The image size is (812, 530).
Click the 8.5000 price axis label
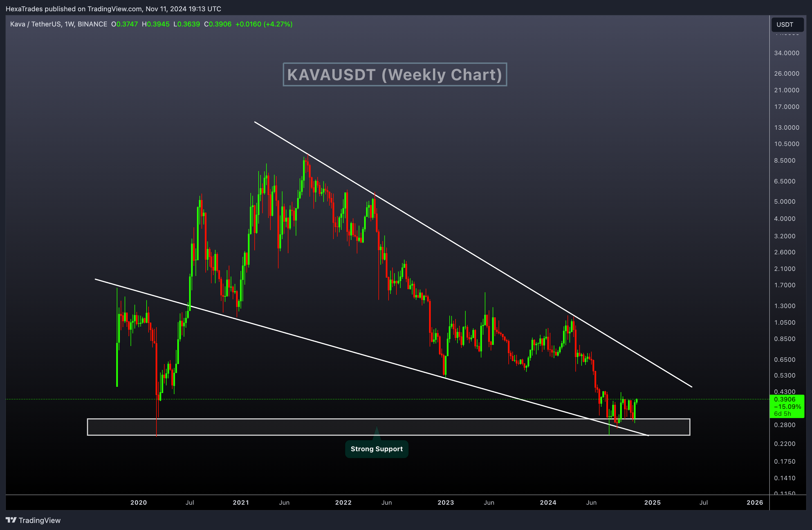(784, 160)
